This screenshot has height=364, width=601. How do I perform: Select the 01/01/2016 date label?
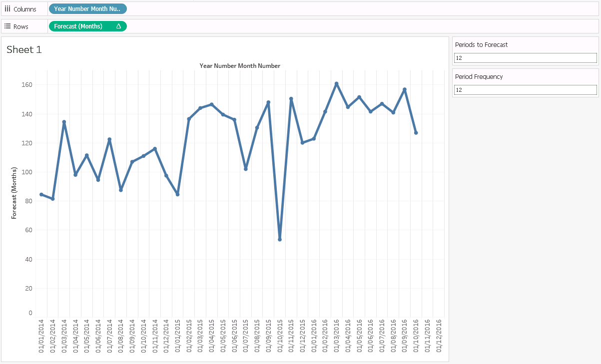pos(314,336)
